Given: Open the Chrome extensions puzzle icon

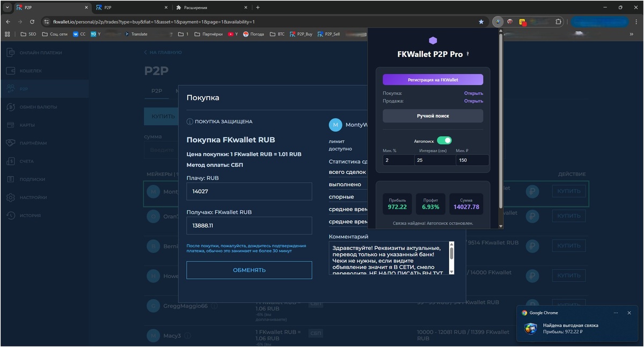Looking at the screenshot, I should (x=558, y=22).
